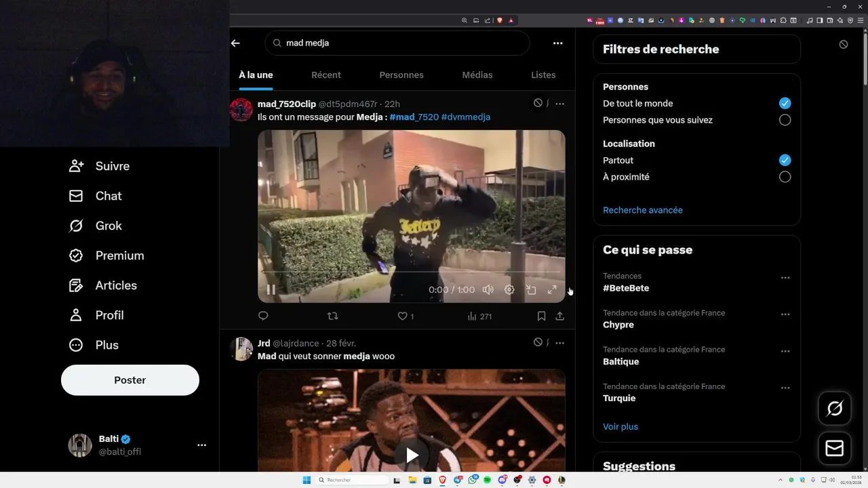Enable picture-in-picture on the video
The image size is (868, 488).
(531, 290)
